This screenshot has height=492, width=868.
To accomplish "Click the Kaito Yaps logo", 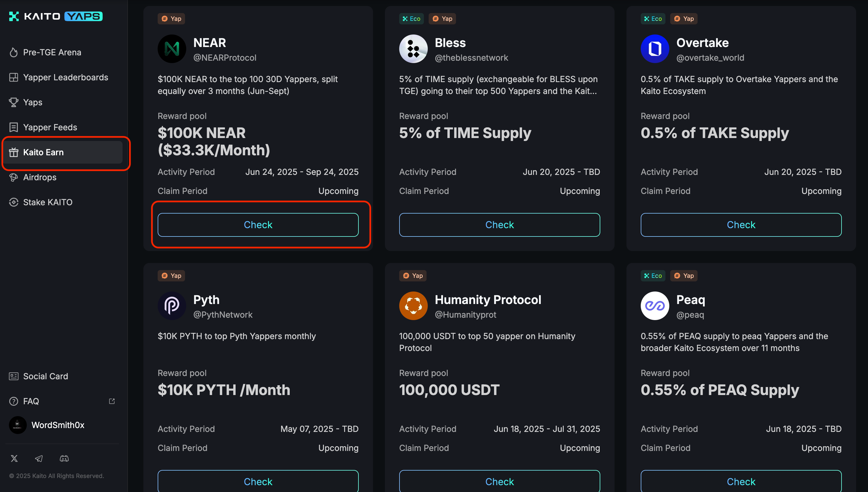I will point(56,16).
